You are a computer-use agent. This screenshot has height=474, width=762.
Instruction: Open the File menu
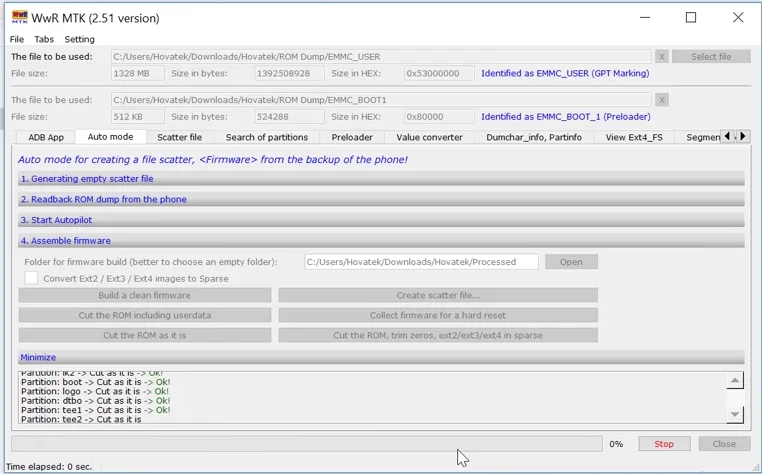pyautogui.click(x=17, y=39)
